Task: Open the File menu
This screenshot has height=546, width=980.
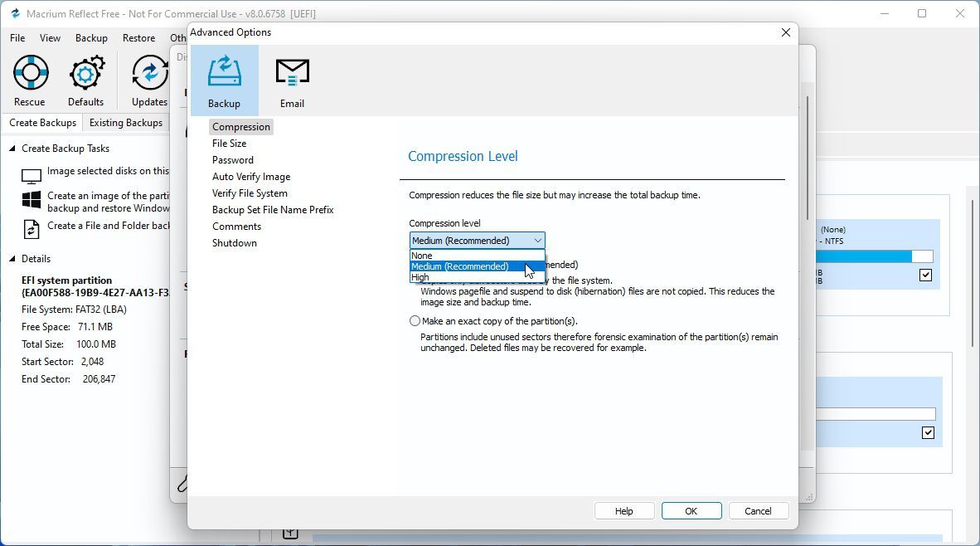Action: (x=17, y=38)
